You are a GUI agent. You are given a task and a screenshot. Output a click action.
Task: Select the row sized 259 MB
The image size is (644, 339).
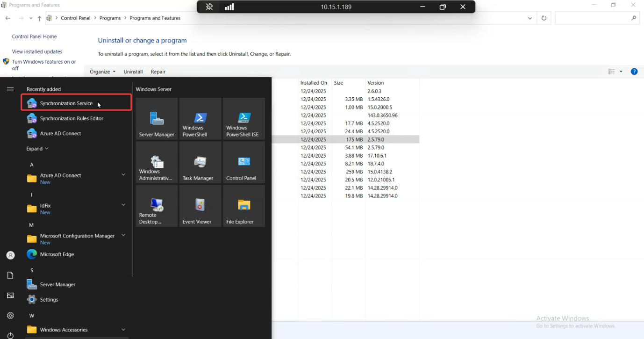click(345, 172)
